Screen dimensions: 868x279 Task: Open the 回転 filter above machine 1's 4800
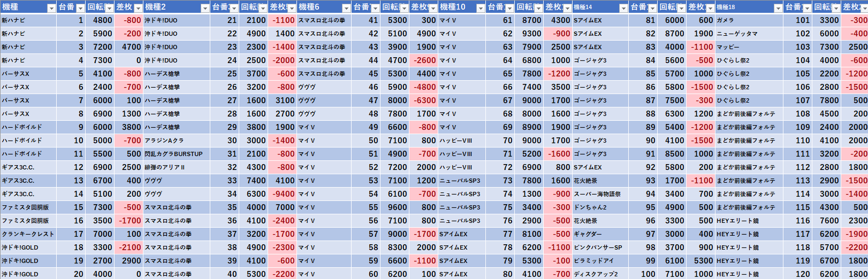109,8
